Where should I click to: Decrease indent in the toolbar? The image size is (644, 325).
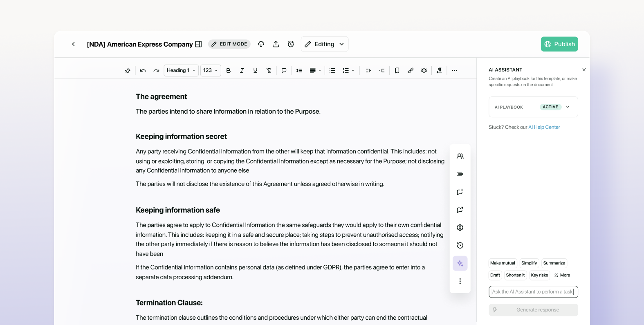point(382,70)
